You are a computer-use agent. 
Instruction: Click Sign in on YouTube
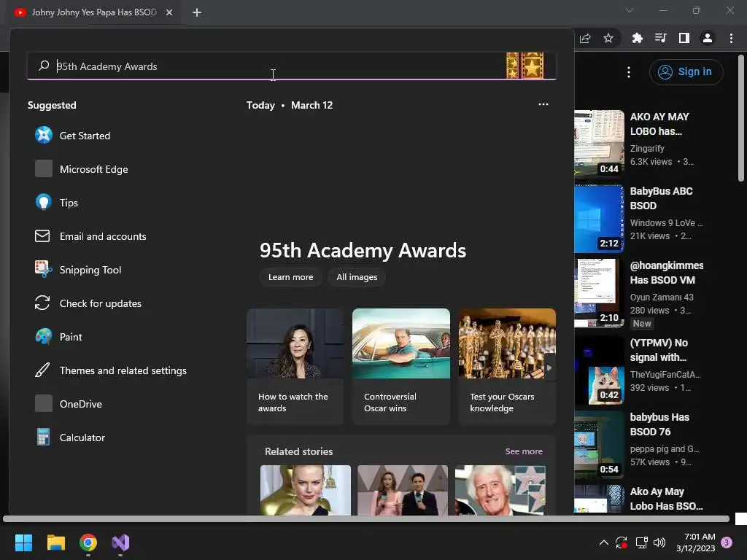[x=686, y=72]
